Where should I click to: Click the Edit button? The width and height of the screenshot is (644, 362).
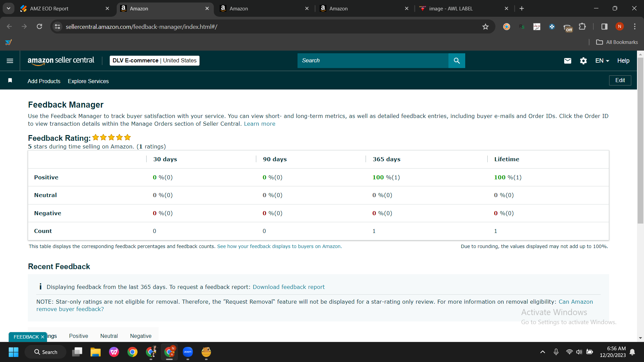tap(620, 80)
